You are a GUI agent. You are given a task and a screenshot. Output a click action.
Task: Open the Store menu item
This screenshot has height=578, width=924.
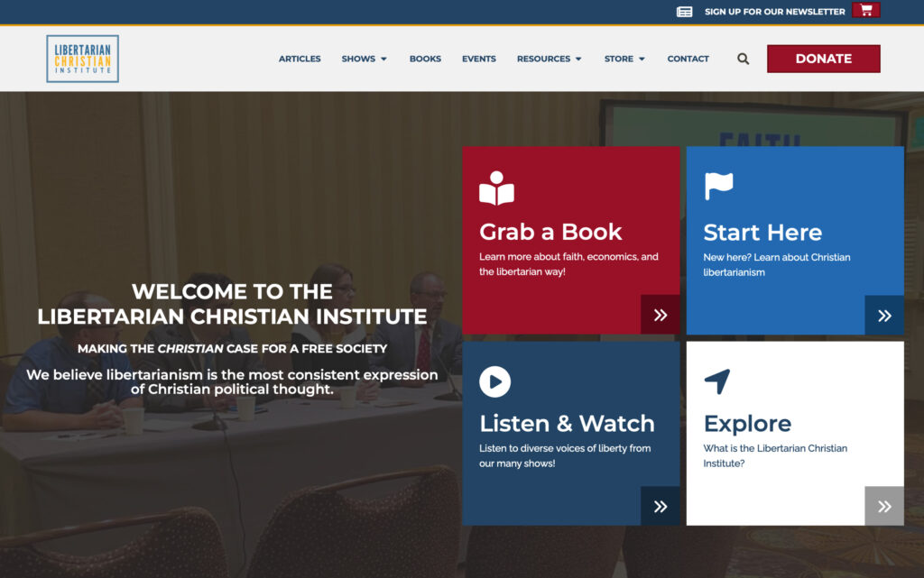(x=619, y=59)
